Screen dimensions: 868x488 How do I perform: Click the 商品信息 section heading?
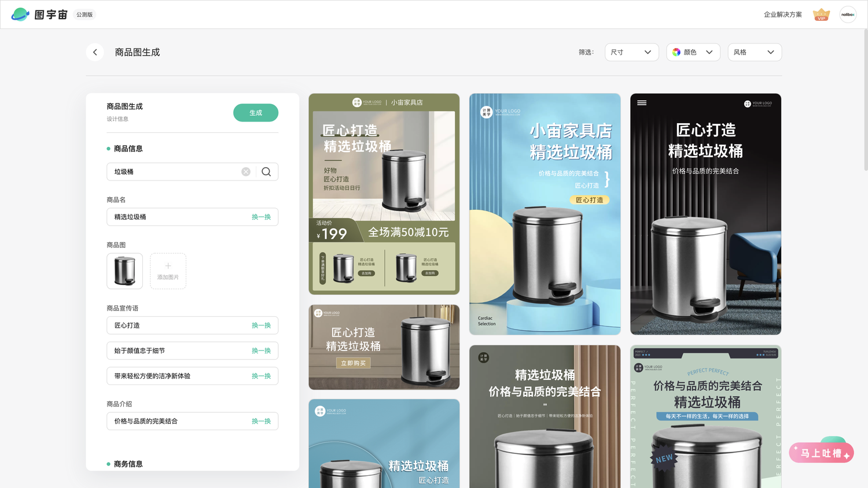tap(128, 149)
